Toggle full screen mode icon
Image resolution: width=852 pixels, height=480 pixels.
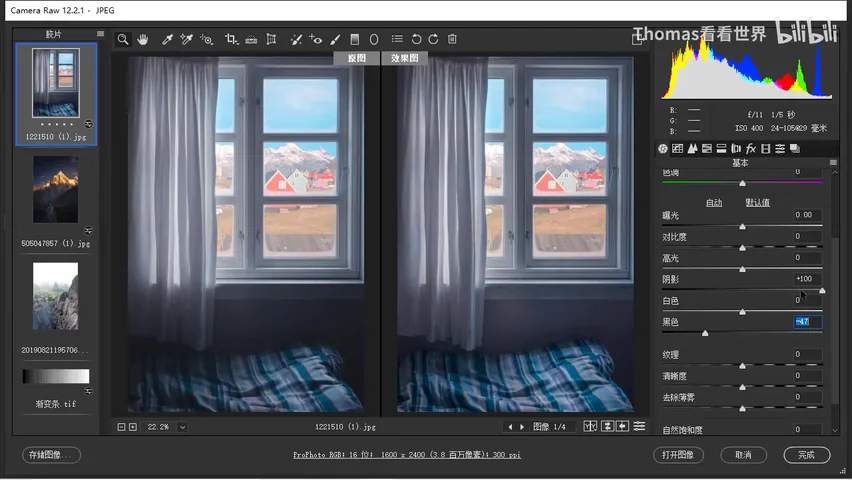(637, 39)
